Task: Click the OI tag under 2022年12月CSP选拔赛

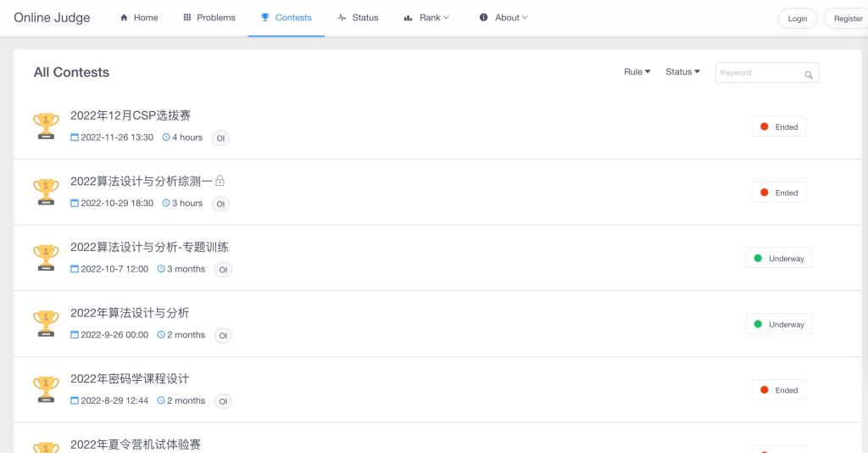Action: click(220, 138)
